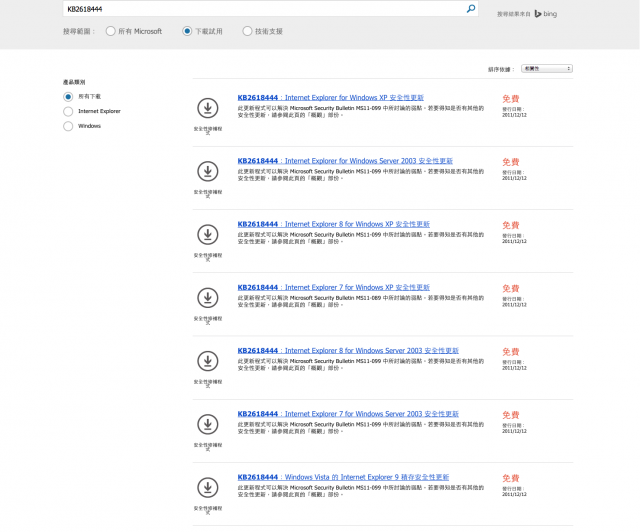
Task: Open the sort order dropdown
Action: point(547,69)
